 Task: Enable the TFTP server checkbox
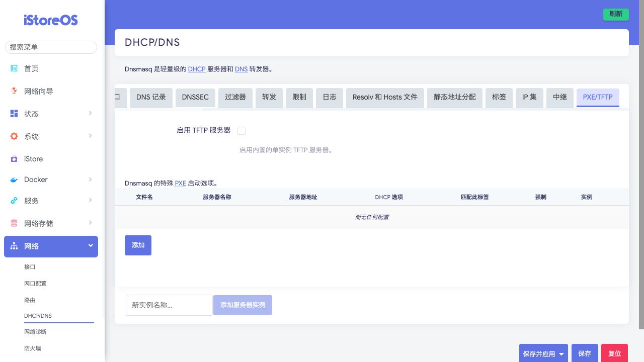(242, 131)
